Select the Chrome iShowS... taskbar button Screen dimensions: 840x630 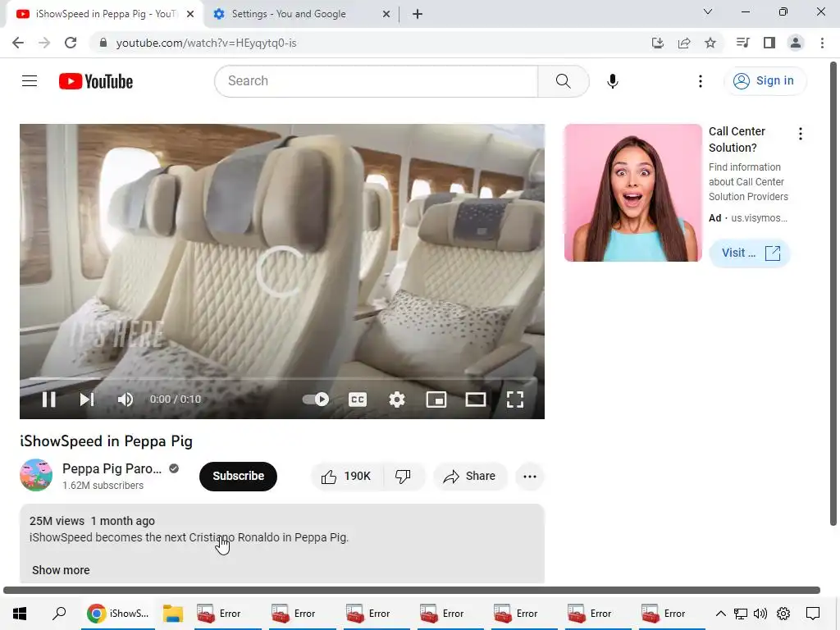pos(118,614)
